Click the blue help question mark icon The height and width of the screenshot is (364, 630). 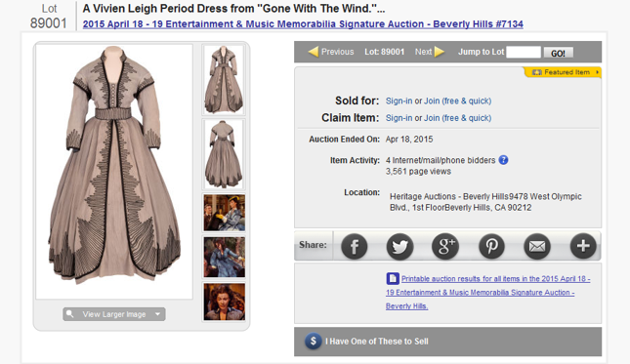point(503,160)
